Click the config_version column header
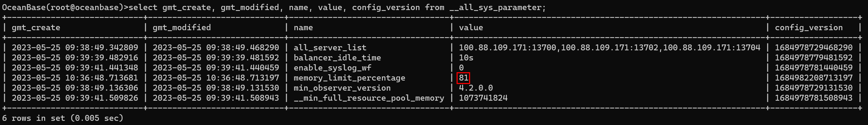Image resolution: width=868 pixels, height=125 pixels. 809,28
